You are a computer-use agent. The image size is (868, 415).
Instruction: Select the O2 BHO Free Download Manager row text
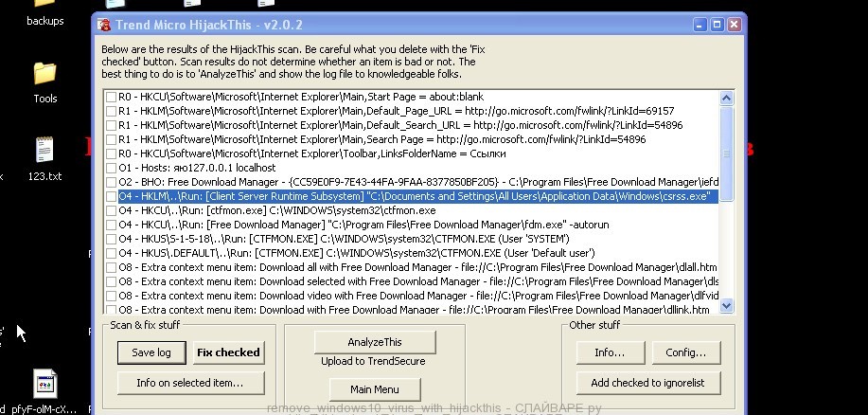(418, 182)
